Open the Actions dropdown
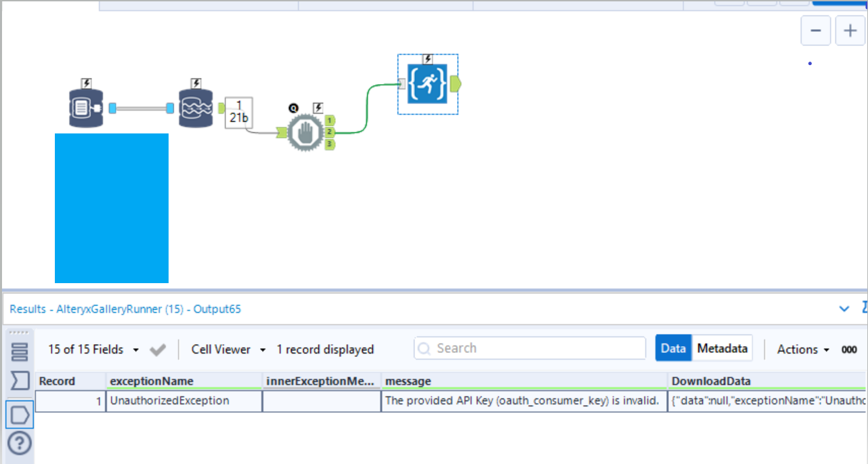The width and height of the screenshot is (868, 464). tap(802, 350)
